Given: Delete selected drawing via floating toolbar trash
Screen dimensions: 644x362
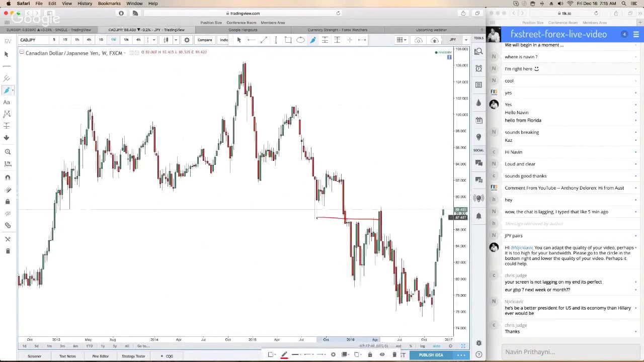Looking at the screenshot, I should (x=394, y=355).
